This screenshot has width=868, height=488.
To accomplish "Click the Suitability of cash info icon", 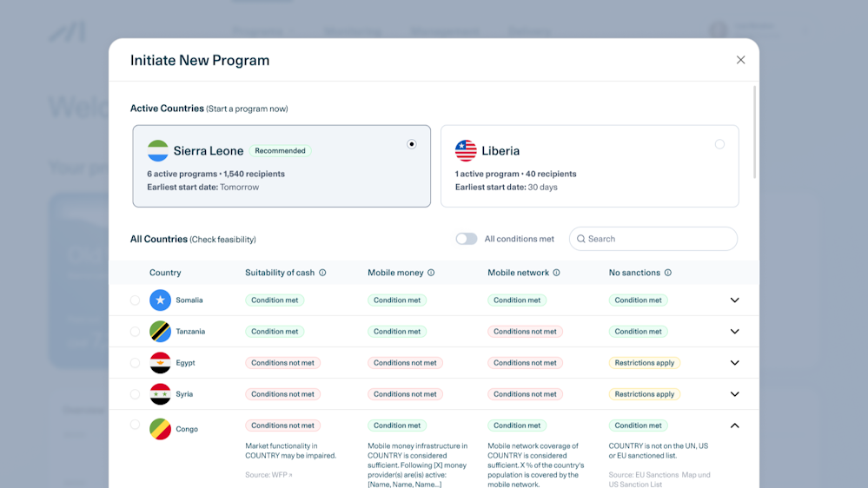I will point(322,273).
